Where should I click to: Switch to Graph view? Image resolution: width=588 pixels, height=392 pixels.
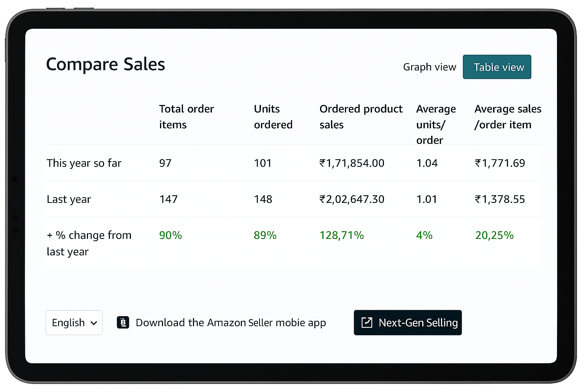(x=430, y=67)
